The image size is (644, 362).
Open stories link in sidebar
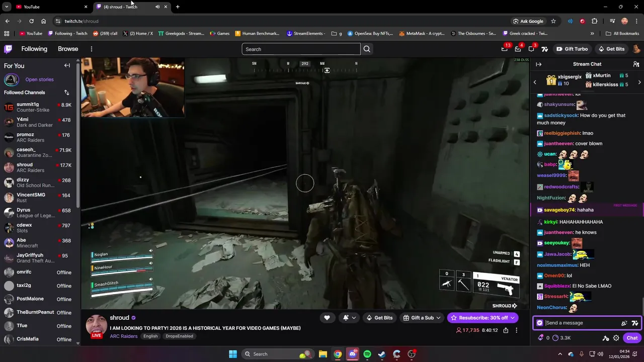[39, 79]
